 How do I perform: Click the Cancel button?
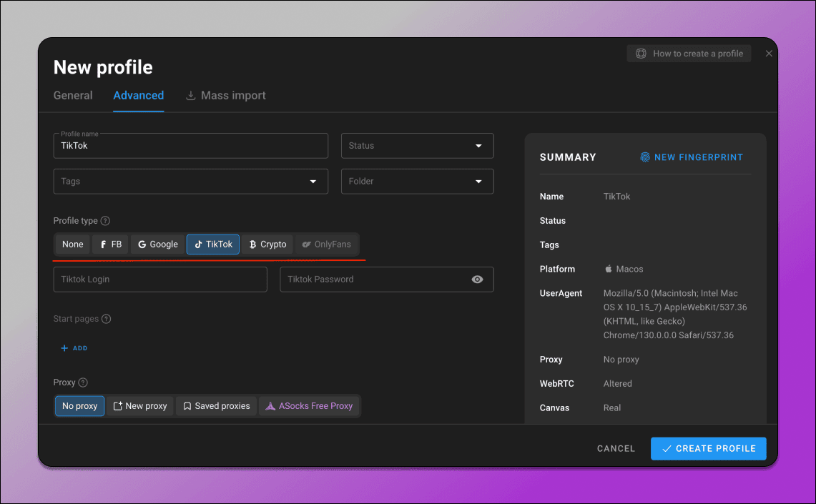[x=616, y=448]
